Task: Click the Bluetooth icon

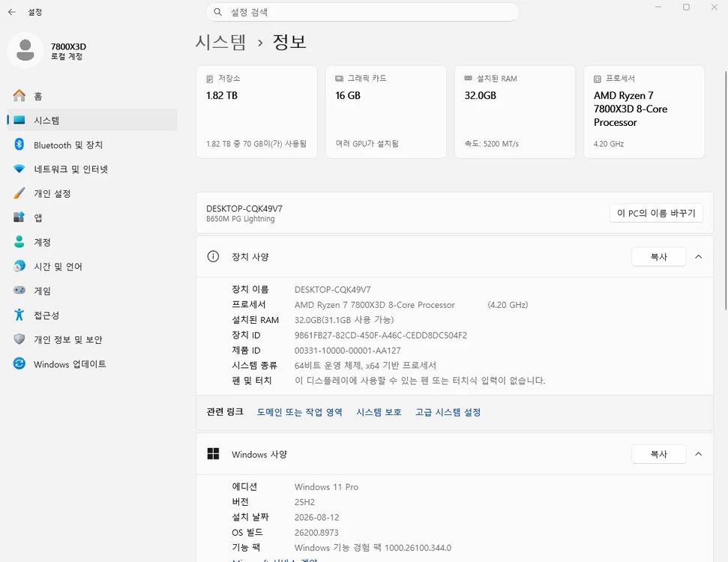Action: [x=19, y=145]
